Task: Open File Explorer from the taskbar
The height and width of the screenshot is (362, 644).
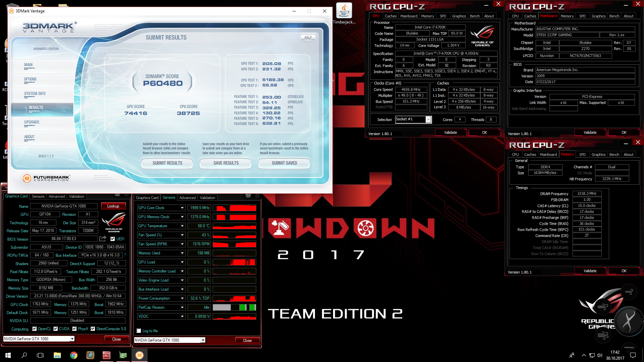Action: (x=57, y=355)
